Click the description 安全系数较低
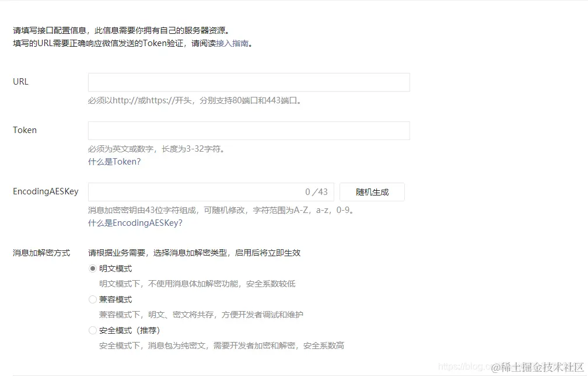Screen dimensions: 588x377 coord(271,284)
